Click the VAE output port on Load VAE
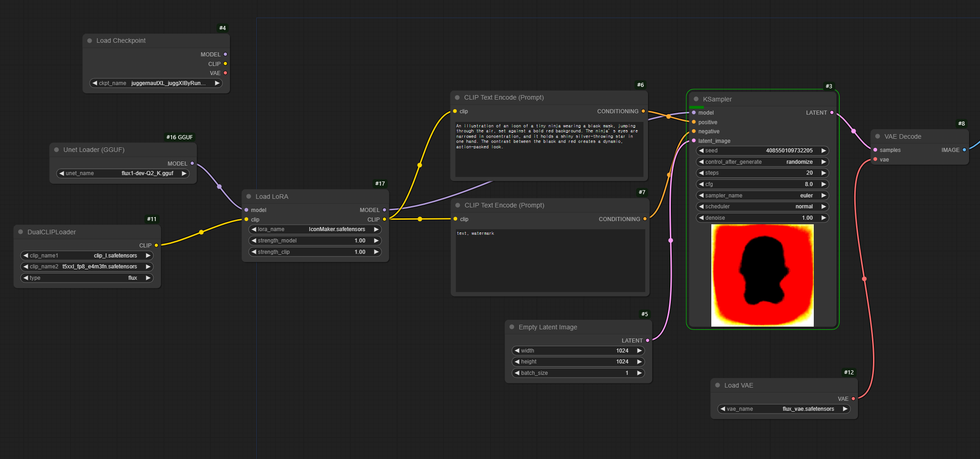 pyautogui.click(x=853, y=399)
